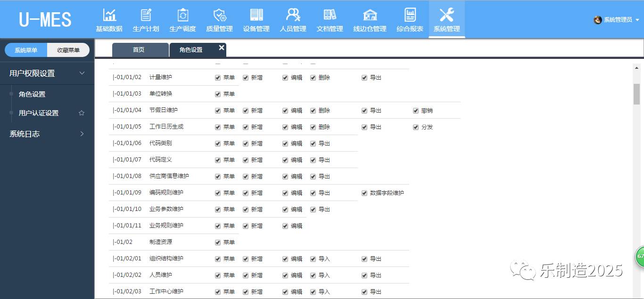Close the 角色设置 tab
Viewport: 644px width, 299px height.
click(x=222, y=48)
